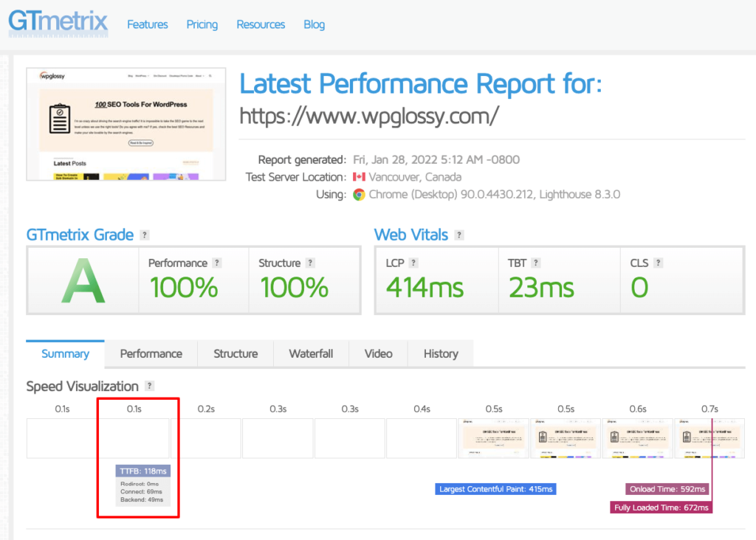
Task: Click the Redirect: 0ms detail
Action: [x=140, y=484]
